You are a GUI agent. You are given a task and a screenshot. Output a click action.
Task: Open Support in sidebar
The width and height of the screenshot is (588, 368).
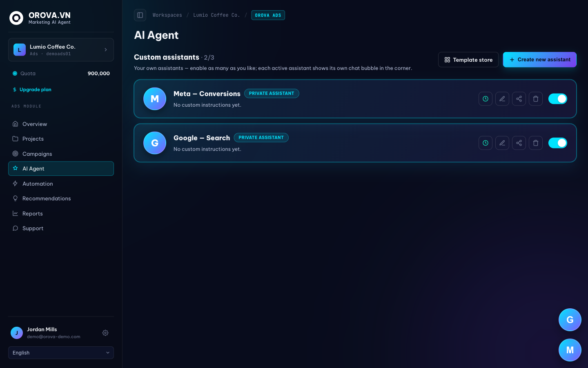[61, 228]
